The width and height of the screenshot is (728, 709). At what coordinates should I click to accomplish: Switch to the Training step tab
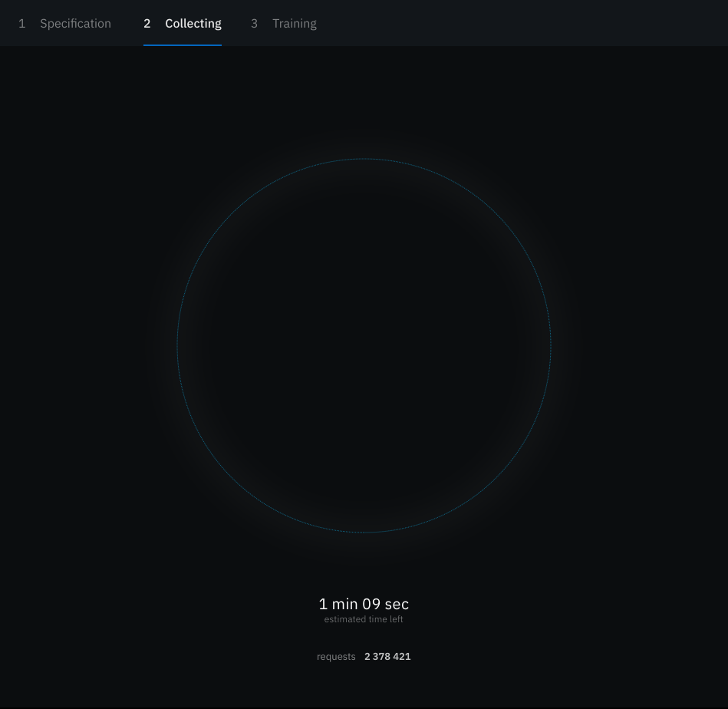pyautogui.click(x=294, y=24)
